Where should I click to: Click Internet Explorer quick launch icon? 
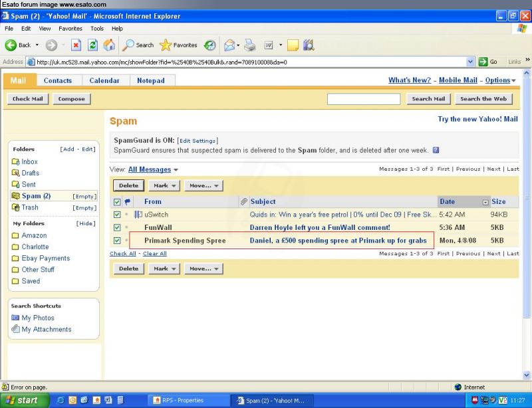pyautogui.click(x=61, y=400)
